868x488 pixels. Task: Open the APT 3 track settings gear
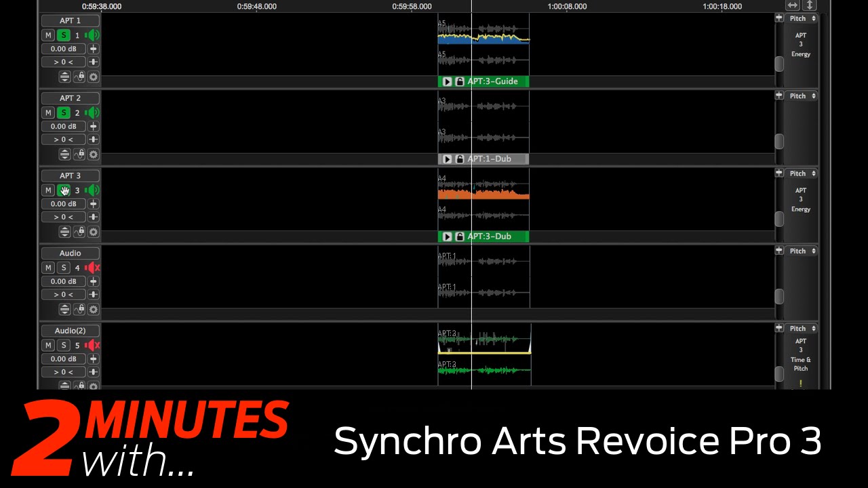click(94, 232)
